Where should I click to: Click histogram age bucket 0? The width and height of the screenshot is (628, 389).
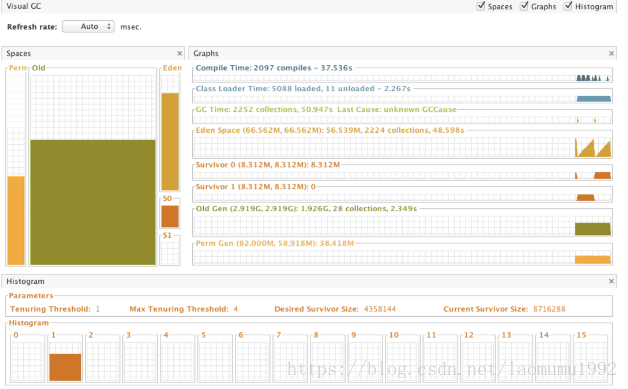pyautogui.click(x=28, y=358)
